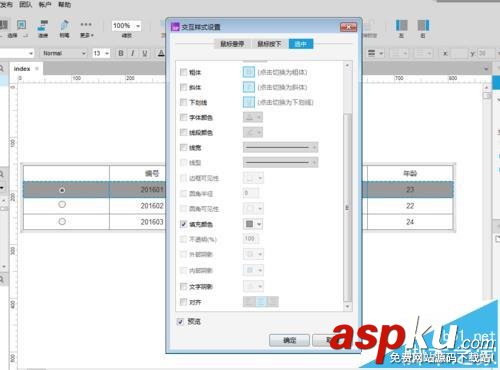Switch to the 选中 tab

point(301,44)
